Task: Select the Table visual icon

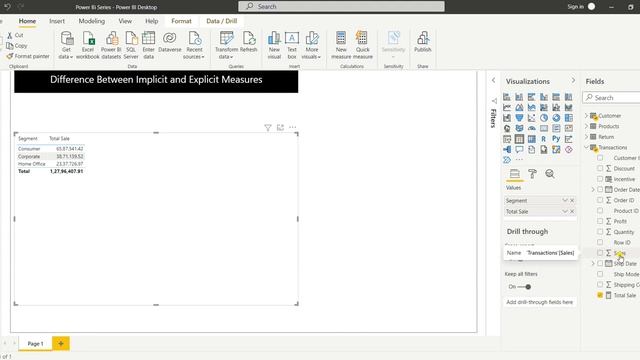Action: click(x=519, y=139)
